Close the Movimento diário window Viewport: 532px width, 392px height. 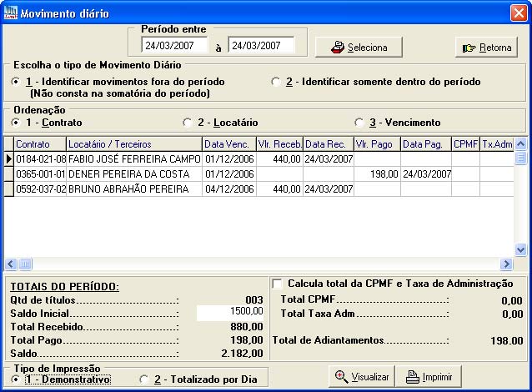point(518,13)
